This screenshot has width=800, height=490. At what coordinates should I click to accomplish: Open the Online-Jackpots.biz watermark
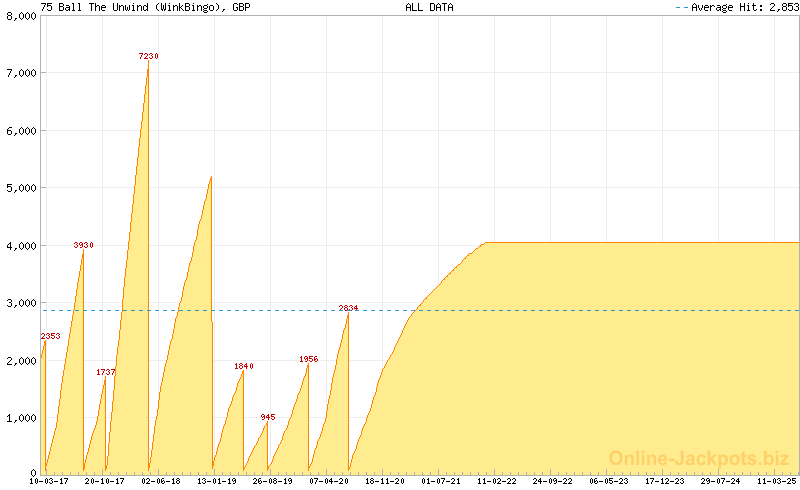point(699,458)
